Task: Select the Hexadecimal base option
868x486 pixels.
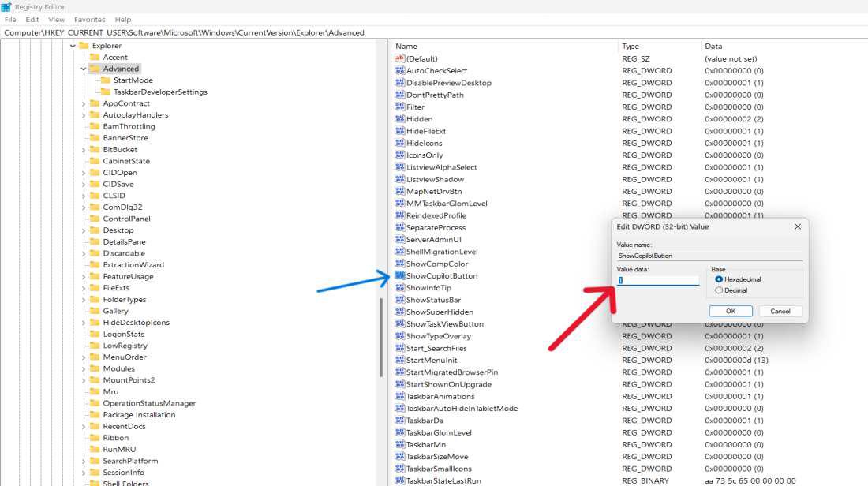Action: point(719,279)
